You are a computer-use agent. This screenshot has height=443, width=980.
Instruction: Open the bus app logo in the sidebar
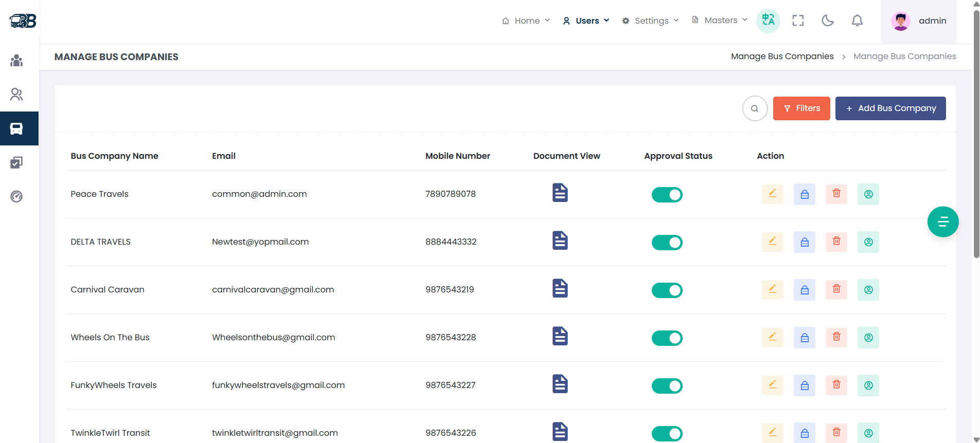pyautogui.click(x=23, y=21)
